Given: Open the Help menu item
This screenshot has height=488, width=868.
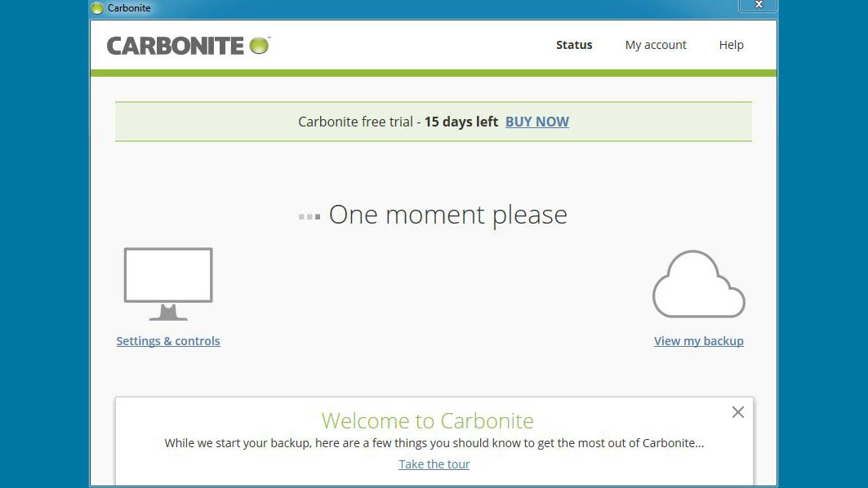Looking at the screenshot, I should click(x=731, y=45).
